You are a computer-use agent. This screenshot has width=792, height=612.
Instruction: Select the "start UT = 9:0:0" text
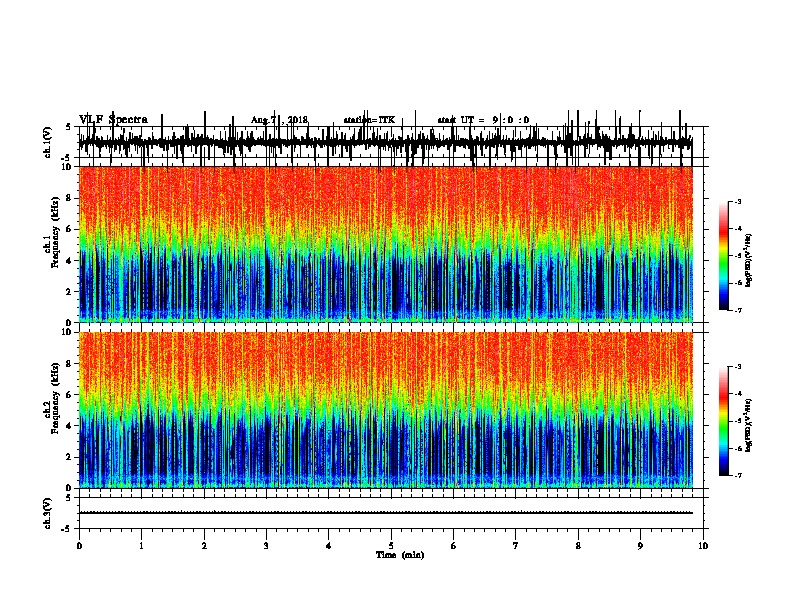pyautogui.click(x=483, y=120)
